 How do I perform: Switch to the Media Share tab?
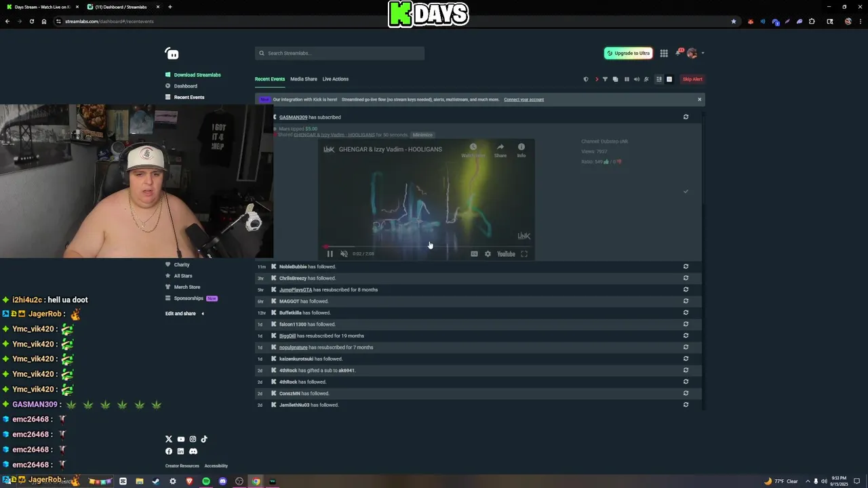coord(304,79)
